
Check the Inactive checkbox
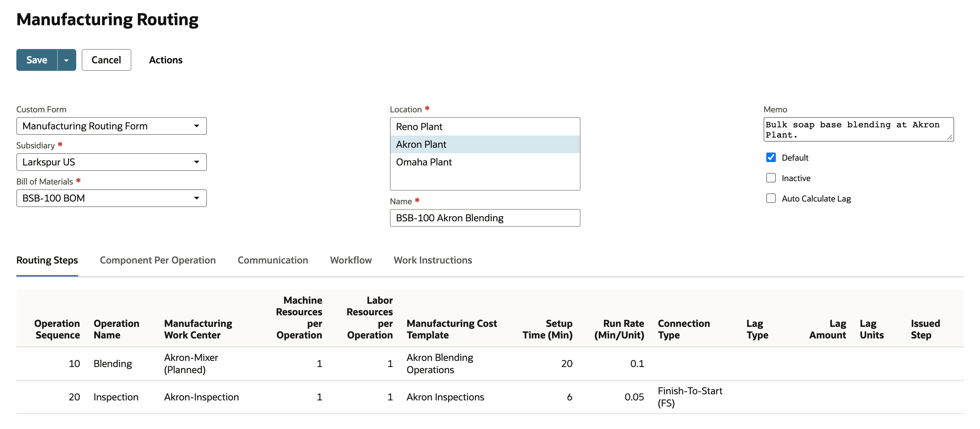pyautogui.click(x=771, y=178)
